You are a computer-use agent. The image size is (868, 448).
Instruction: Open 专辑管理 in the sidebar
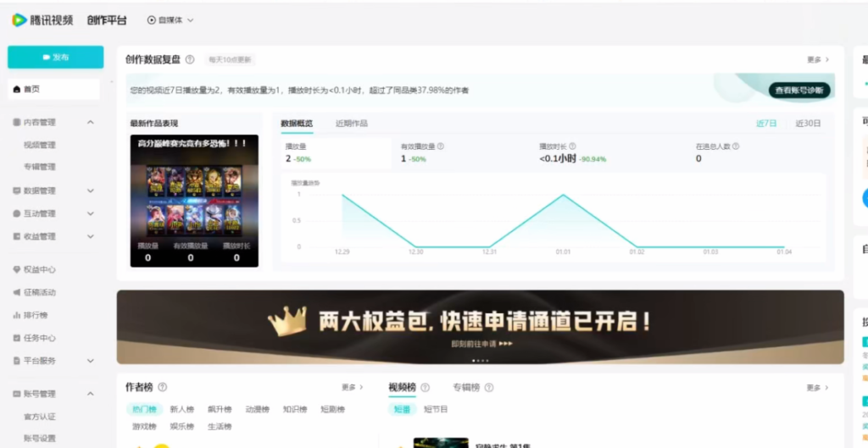point(39,167)
